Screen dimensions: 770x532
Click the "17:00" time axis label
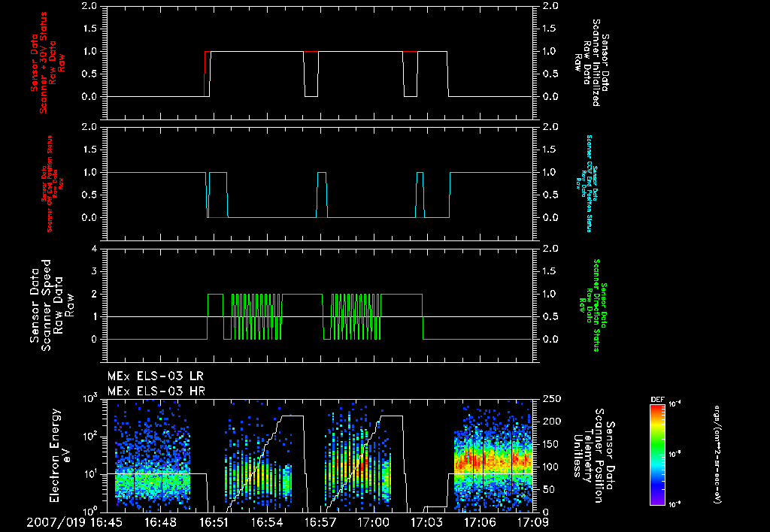coord(373,522)
